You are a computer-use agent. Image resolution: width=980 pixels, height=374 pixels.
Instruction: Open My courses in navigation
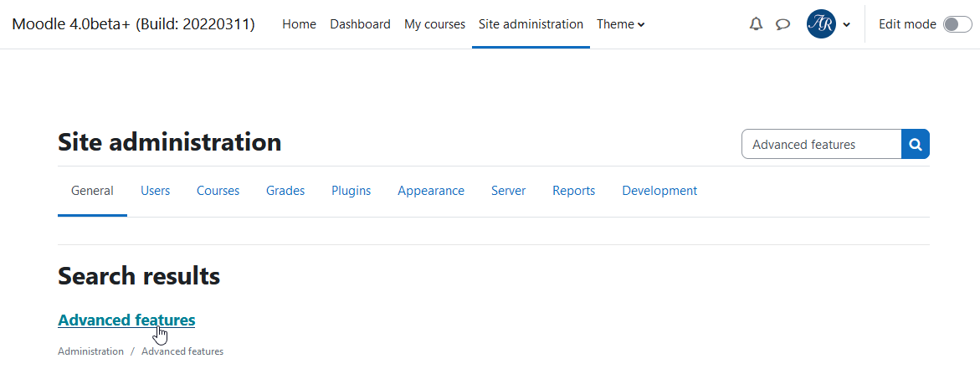435,24
